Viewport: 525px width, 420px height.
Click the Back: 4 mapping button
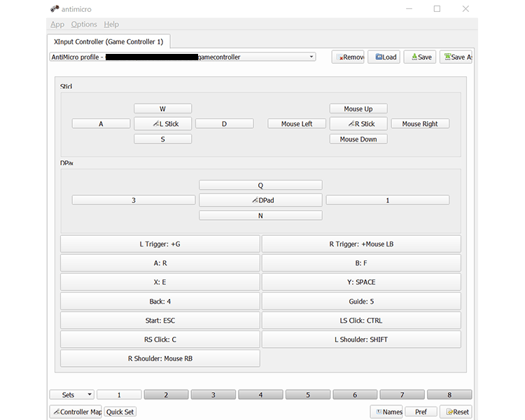160,301
